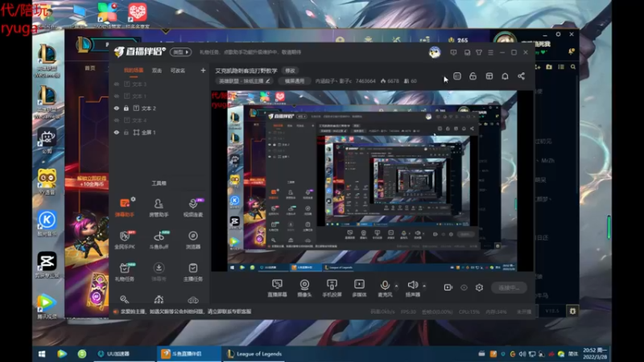The height and width of the screenshot is (362, 644).
Task: Select the 文本 2 layer row
Action: [159, 109]
